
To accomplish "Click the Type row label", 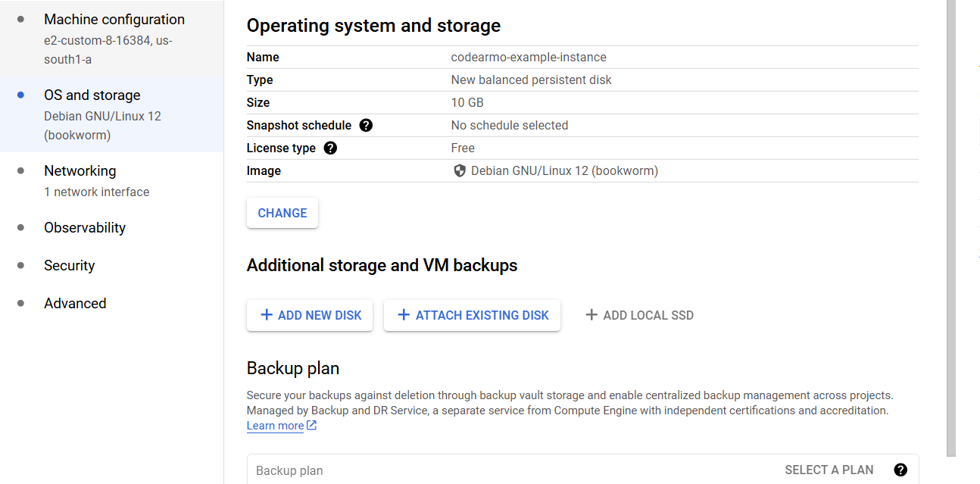I will point(260,80).
